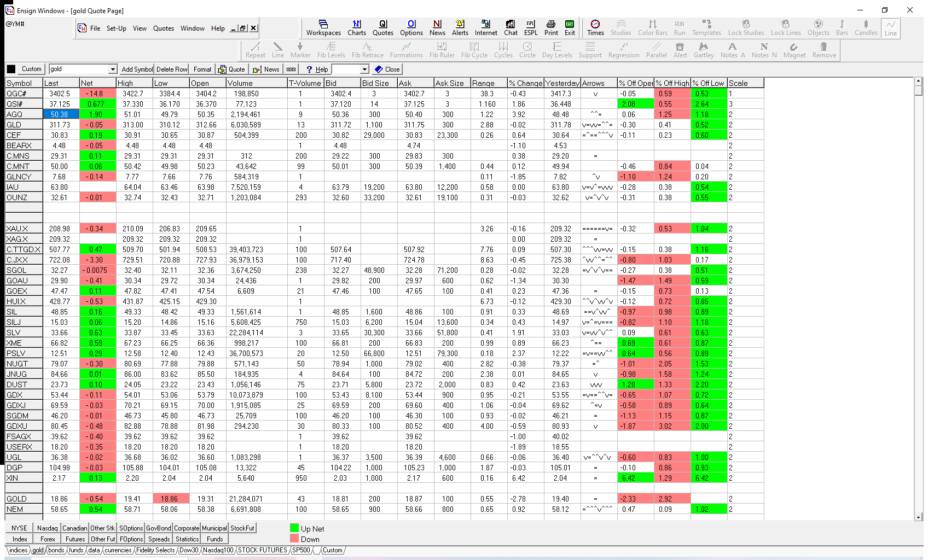Screen dimensions: 928x560
Task: Open the Alerts toolbar icon
Action: coord(460,28)
